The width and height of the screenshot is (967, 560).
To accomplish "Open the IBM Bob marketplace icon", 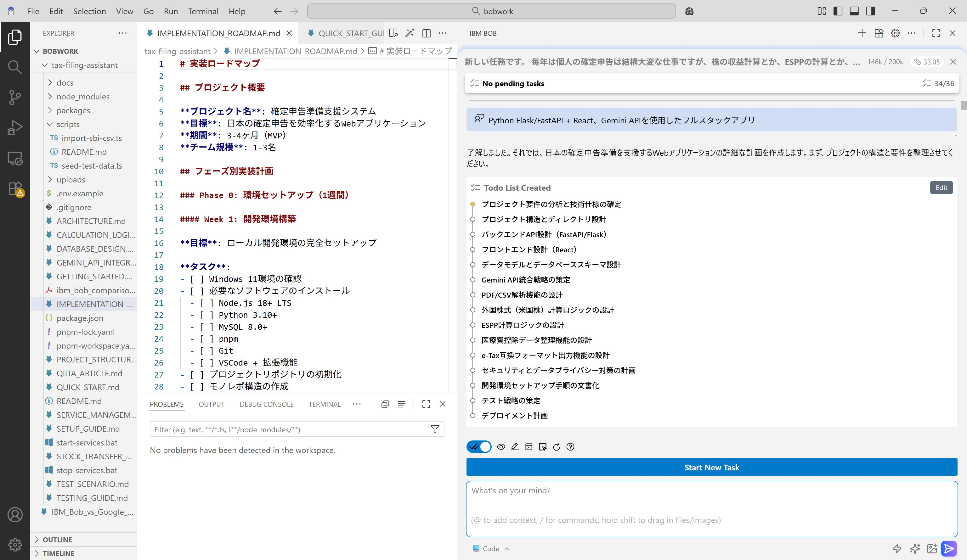I will [x=879, y=33].
